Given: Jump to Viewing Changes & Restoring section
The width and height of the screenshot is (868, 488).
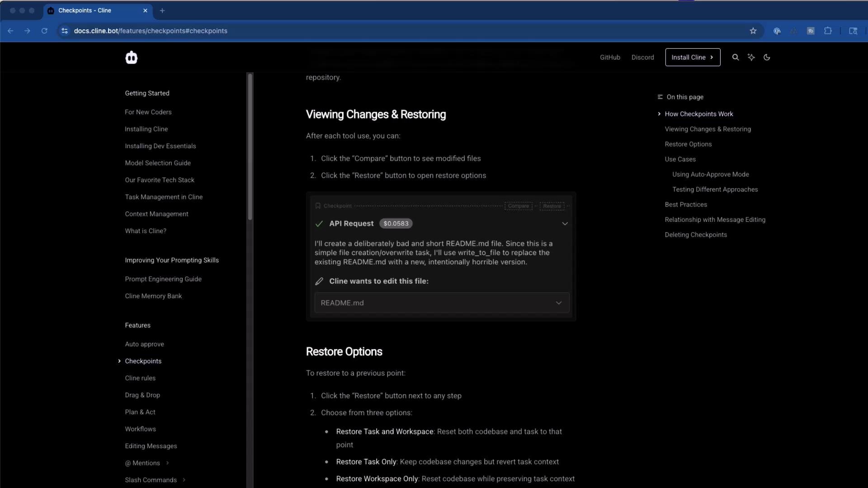Looking at the screenshot, I should [708, 129].
